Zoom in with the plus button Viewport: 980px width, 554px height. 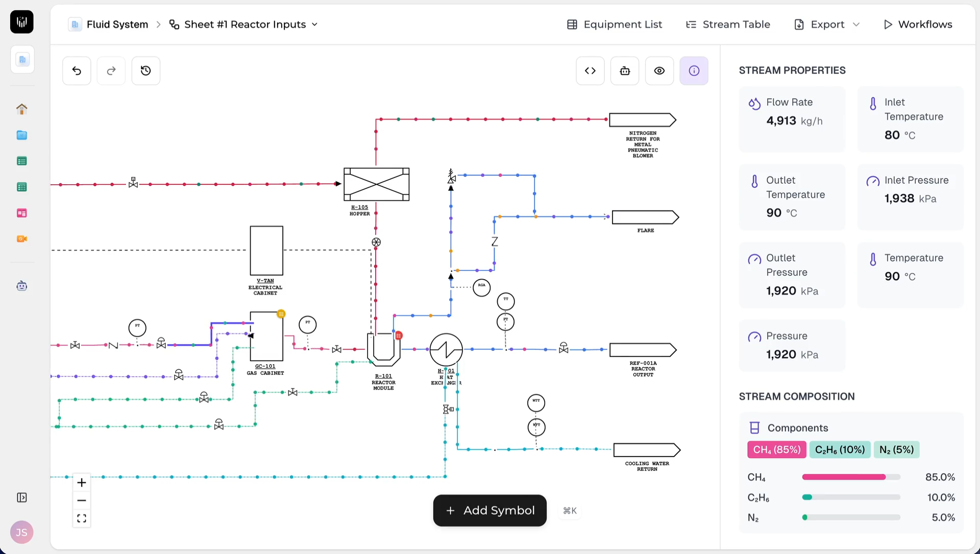point(82,483)
